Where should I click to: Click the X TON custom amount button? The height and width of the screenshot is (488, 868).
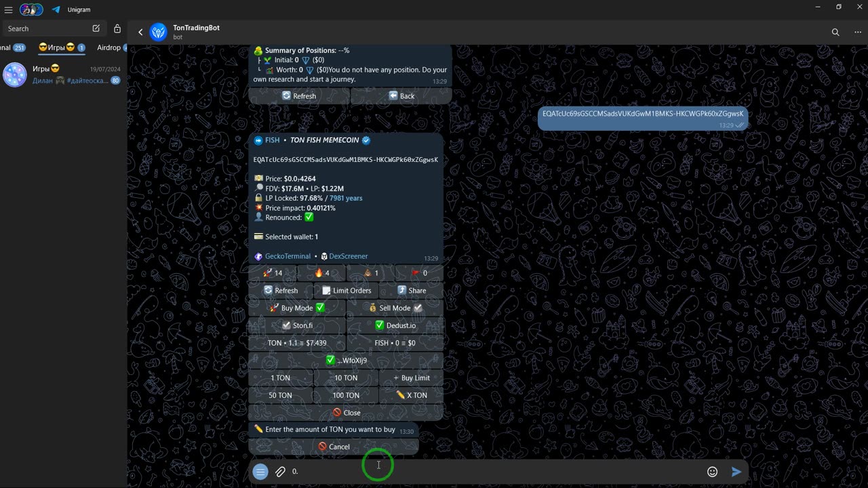click(x=412, y=396)
